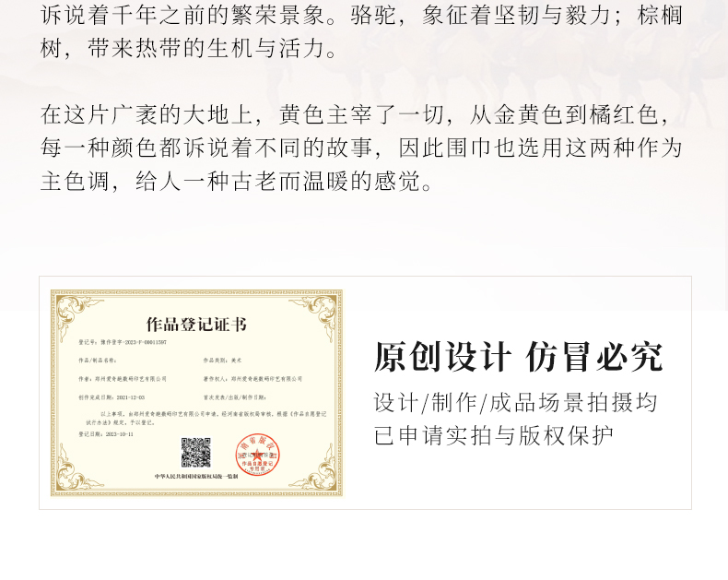
Task: Click the line 主色调，给人一种古老而温暖的感觉
Action: click(238, 181)
